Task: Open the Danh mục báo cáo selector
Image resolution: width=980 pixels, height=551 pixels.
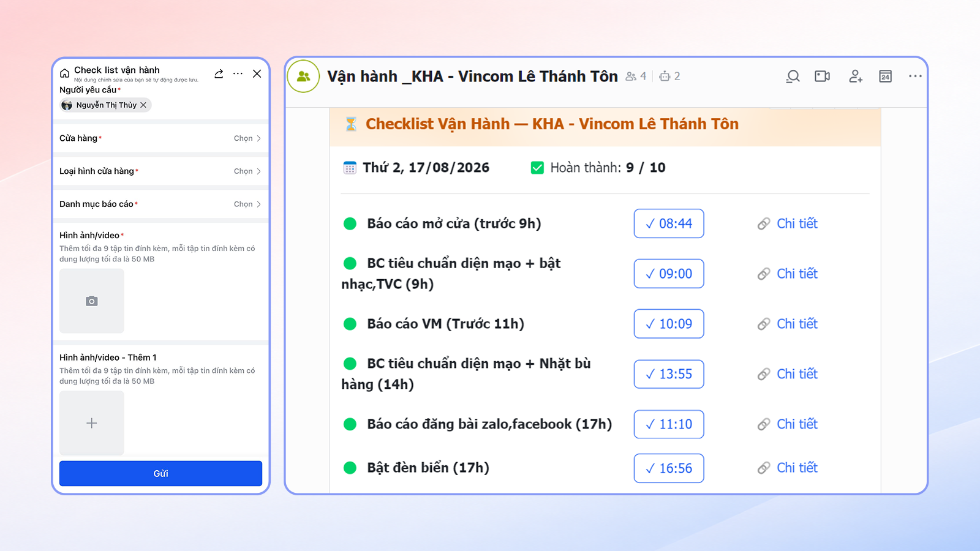Action: tap(160, 204)
